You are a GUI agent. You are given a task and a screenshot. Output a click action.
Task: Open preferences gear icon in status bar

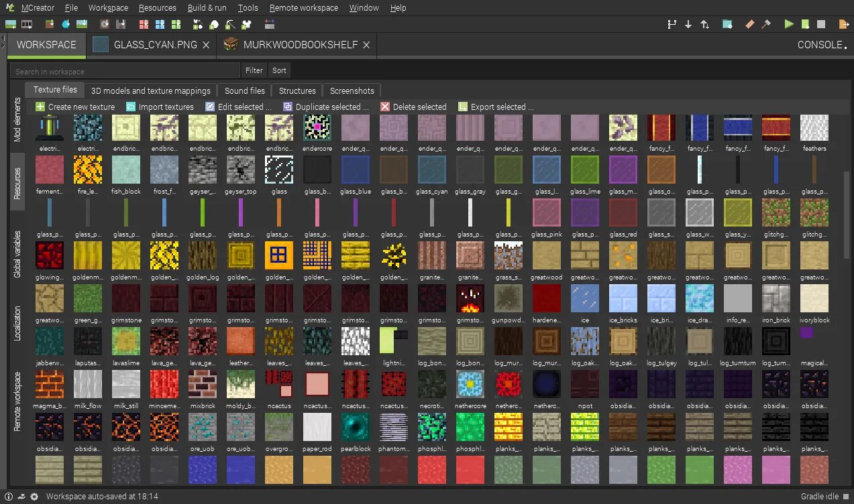click(34, 497)
